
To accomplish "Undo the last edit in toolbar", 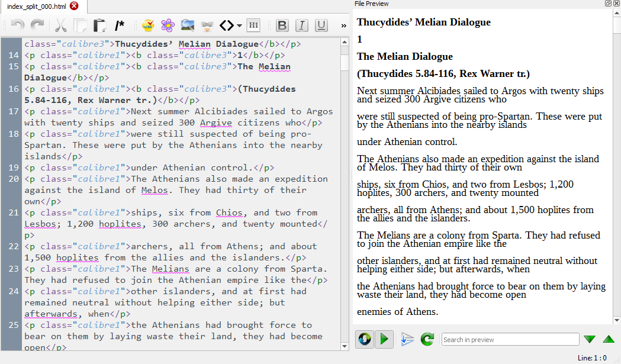I will pyautogui.click(x=18, y=25).
